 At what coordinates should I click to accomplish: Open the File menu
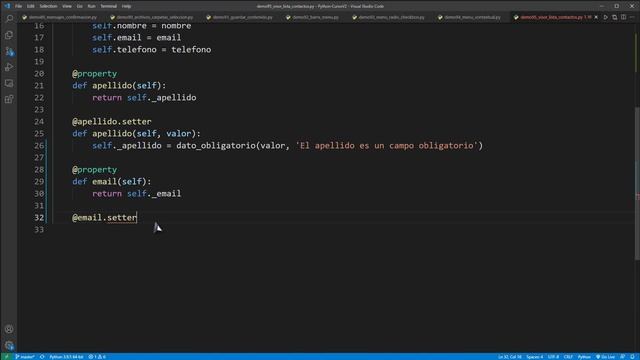pos(18,6)
